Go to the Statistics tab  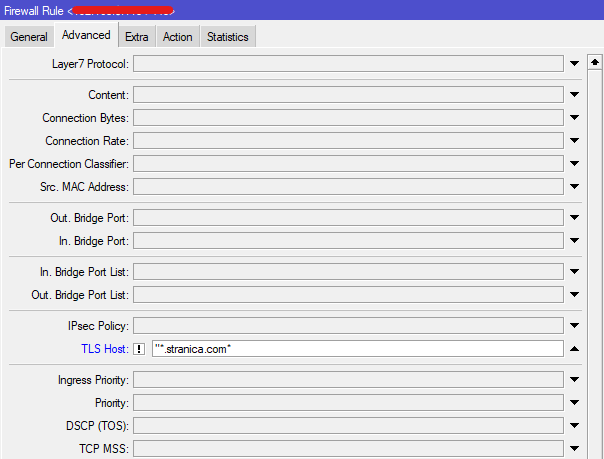[227, 37]
